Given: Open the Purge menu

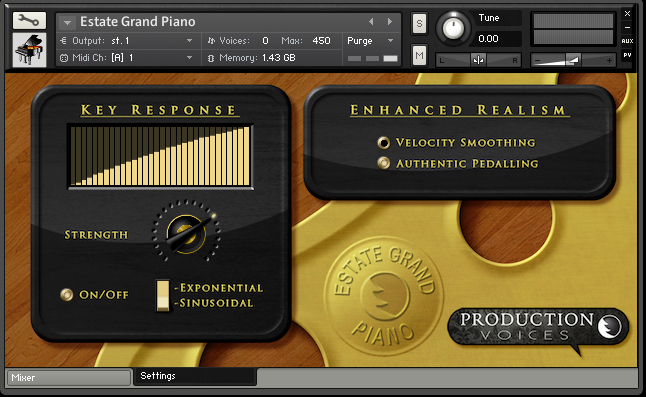Looking at the screenshot, I should (370, 41).
